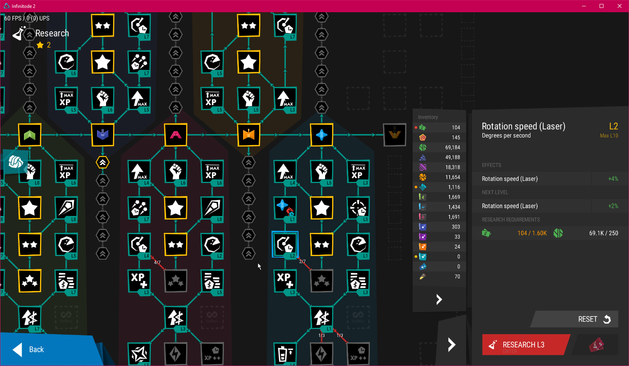629x366 pixels.
Task: Open XP plus node in blue star-tower branch
Action: (x=285, y=281)
